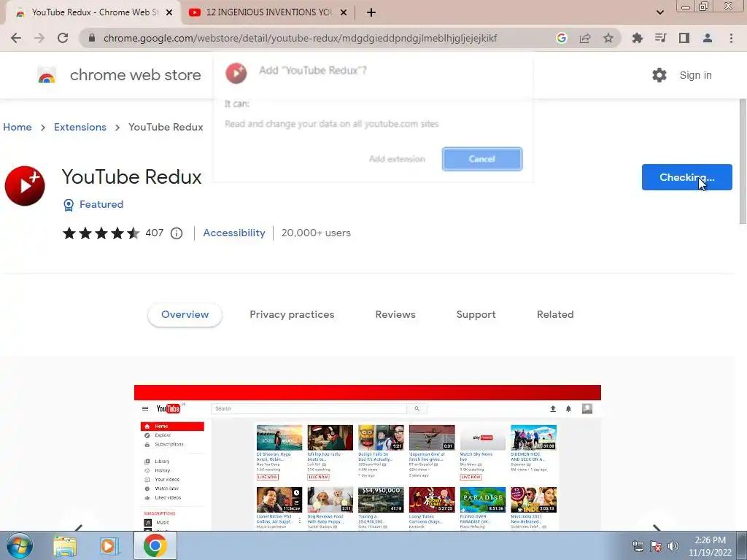
Task: Click the rating info circle icon
Action: [177, 233]
